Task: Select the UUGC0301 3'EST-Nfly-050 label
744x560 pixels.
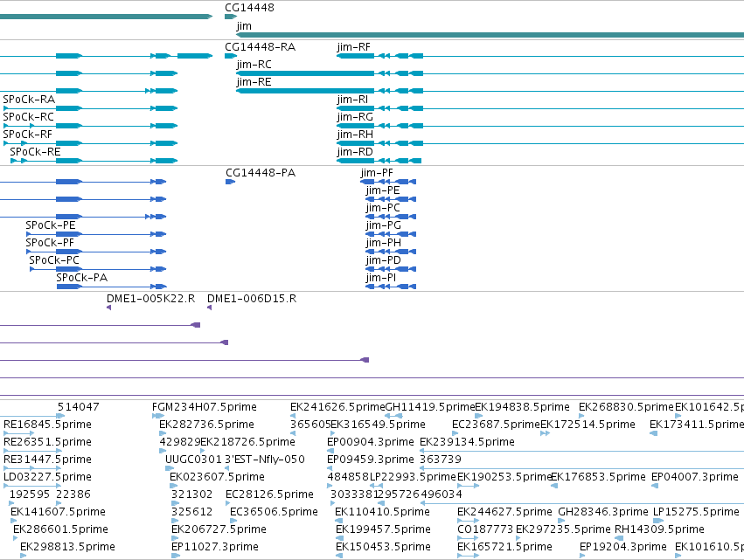Action: pyautogui.click(x=235, y=460)
